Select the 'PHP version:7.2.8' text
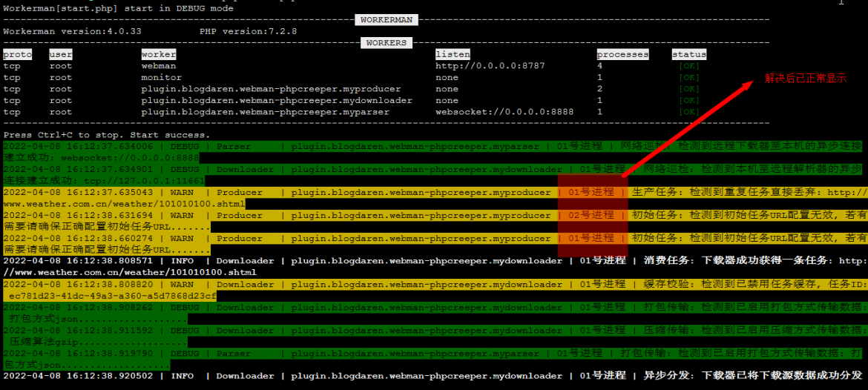 click(248, 32)
